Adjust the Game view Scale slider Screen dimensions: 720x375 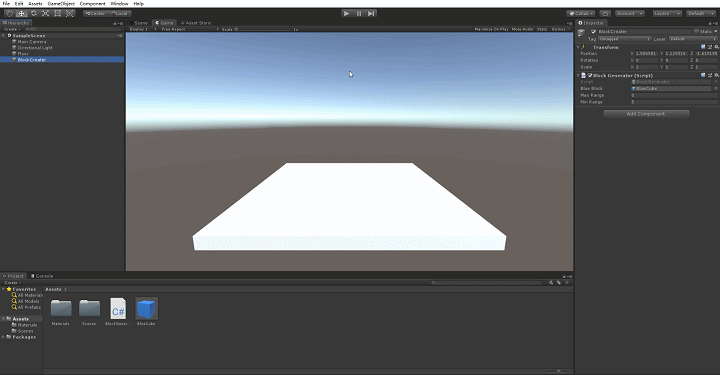(264, 29)
